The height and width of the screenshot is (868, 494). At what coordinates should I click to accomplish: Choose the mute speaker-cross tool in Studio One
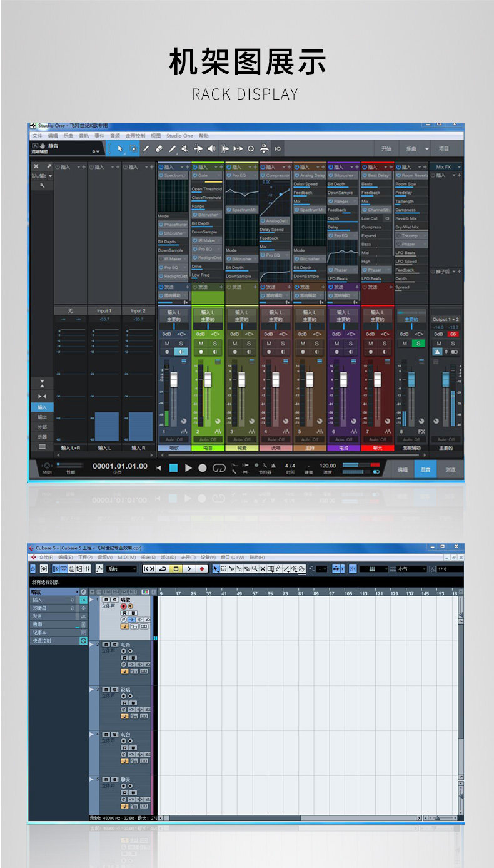(184, 148)
